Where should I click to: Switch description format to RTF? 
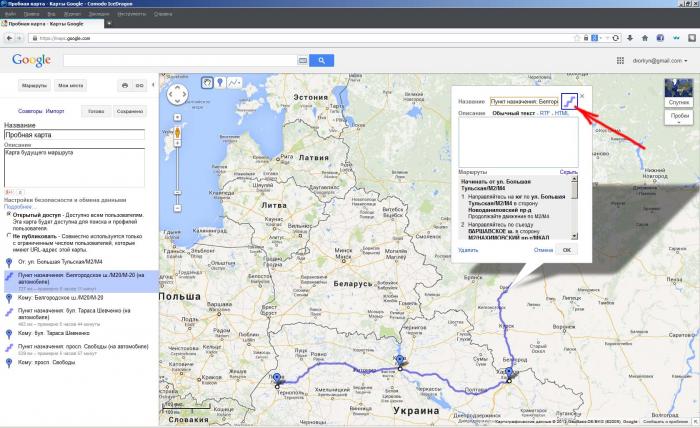(x=543, y=114)
